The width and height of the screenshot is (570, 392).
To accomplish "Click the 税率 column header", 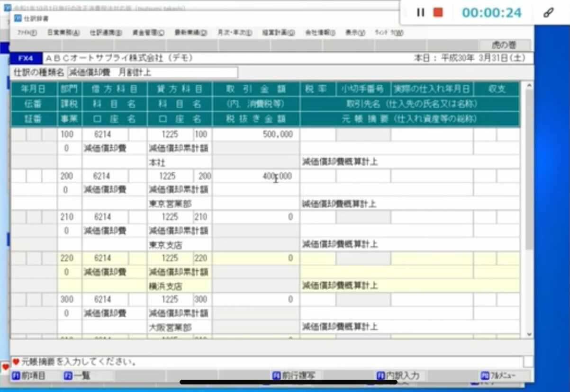I will (317, 89).
